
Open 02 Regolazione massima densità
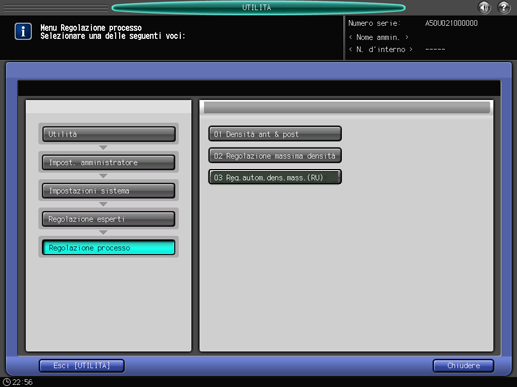275,156
